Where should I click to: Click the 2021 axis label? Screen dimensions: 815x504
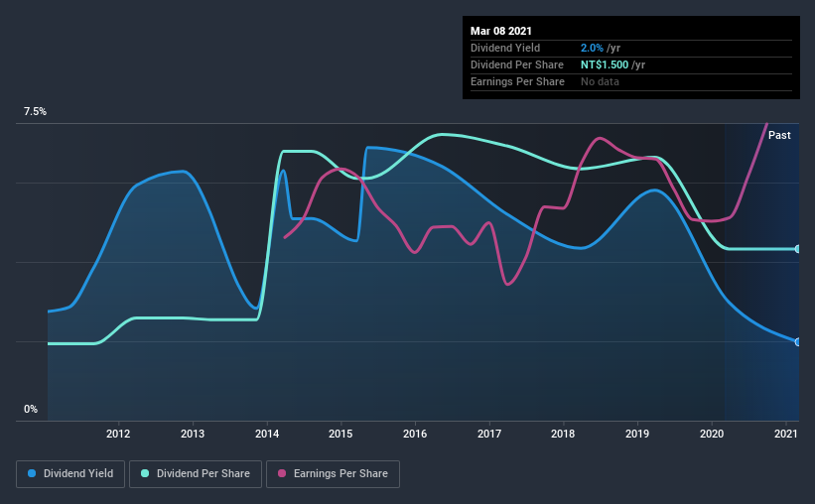coord(786,434)
